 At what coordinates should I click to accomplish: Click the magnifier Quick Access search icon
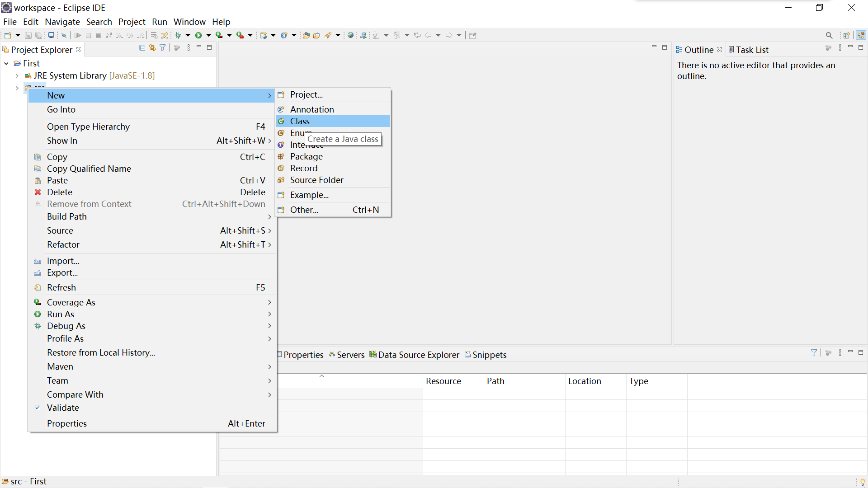[x=829, y=35]
